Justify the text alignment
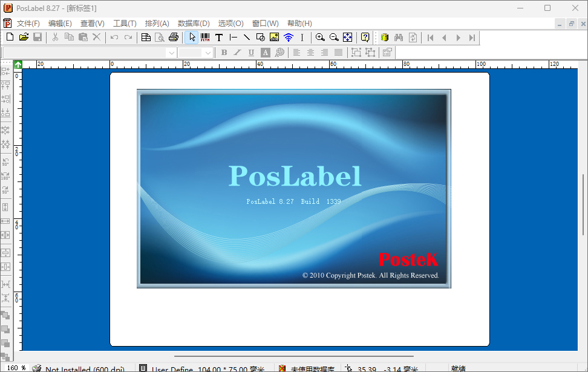588x372 pixels. tap(338, 53)
